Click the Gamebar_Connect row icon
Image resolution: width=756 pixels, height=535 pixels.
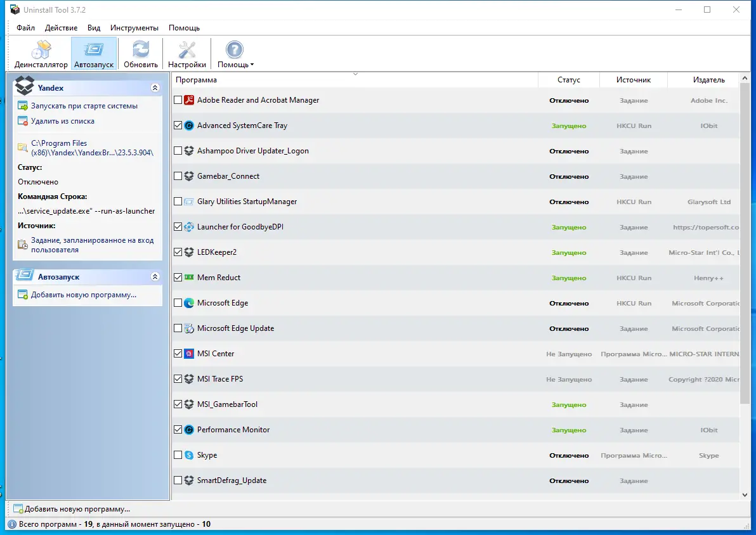pyautogui.click(x=189, y=176)
